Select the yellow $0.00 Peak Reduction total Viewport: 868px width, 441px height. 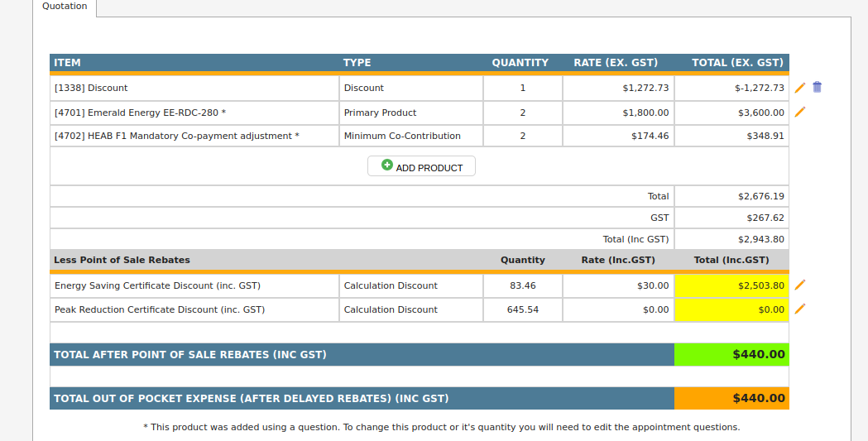pyautogui.click(x=731, y=309)
